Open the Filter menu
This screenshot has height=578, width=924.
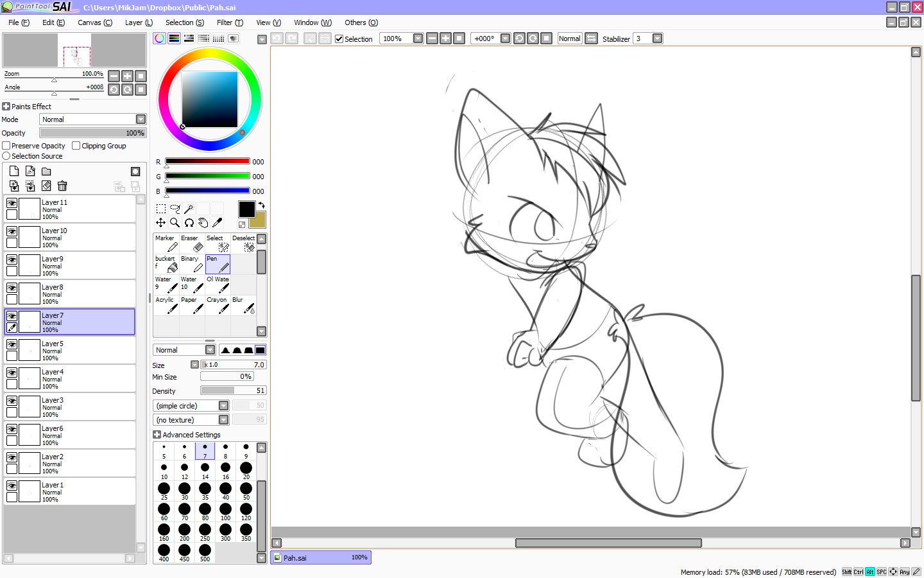click(230, 22)
